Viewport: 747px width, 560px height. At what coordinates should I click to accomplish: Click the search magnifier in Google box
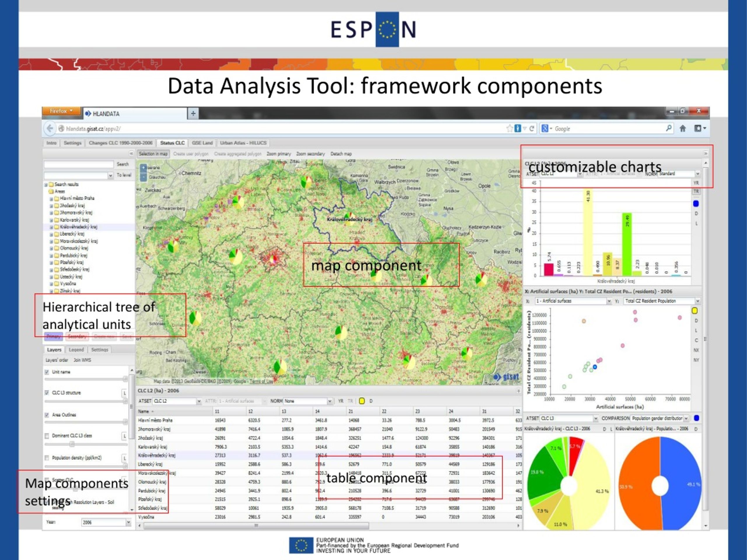[669, 128]
